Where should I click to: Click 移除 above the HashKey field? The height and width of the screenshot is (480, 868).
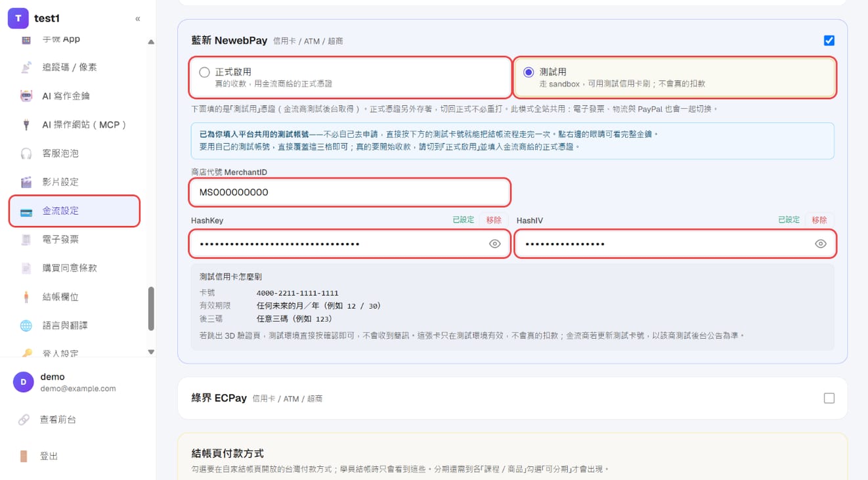pyautogui.click(x=494, y=220)
